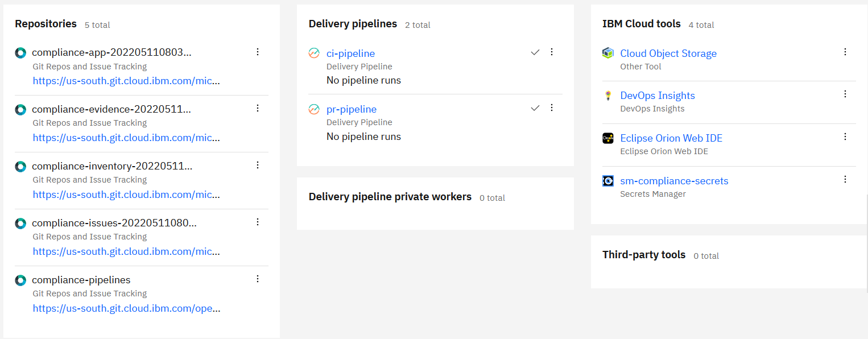Select the Delivery Pipeline icon beside ci-pipeline
868x339 pixels.
point(313,53)
